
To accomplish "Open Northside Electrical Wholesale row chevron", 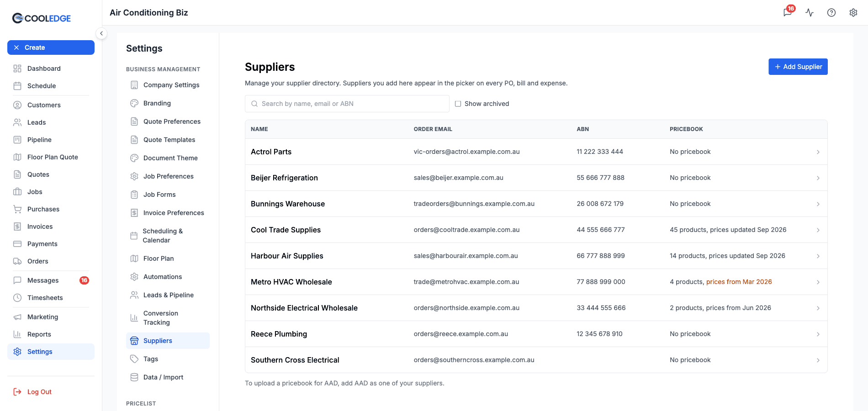I will click(818, 308).
